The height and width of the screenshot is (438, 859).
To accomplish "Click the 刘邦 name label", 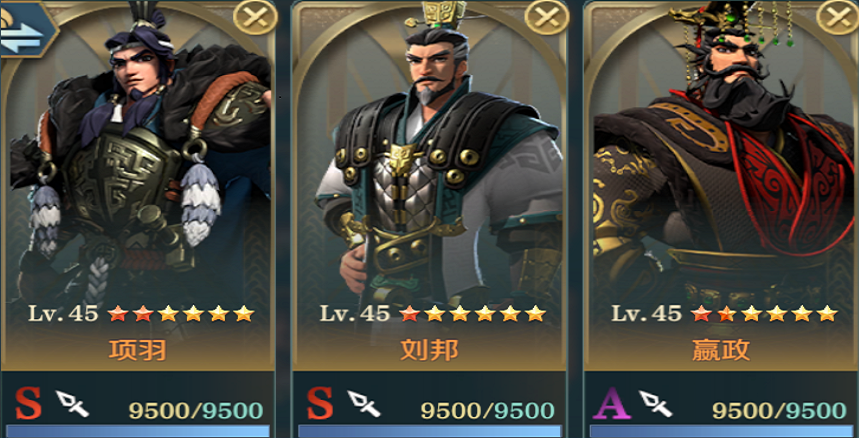I will 429,350.
